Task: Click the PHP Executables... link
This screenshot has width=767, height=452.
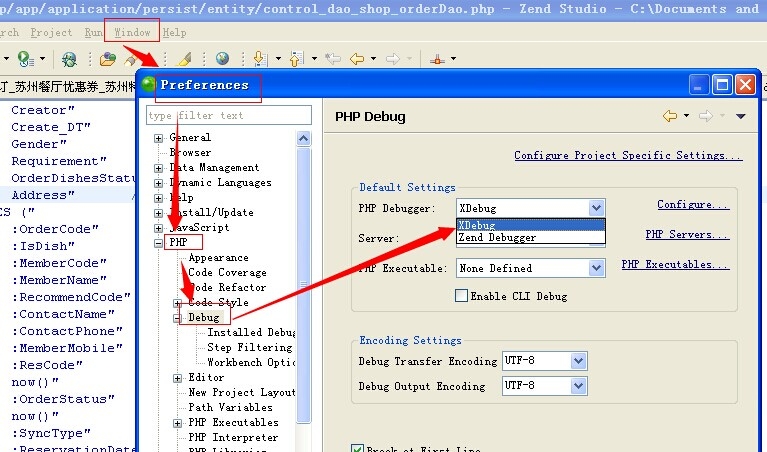Action: [x=676, y=265]
